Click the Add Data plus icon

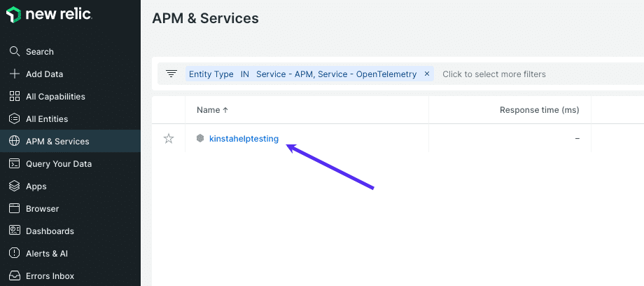(14, 74)
